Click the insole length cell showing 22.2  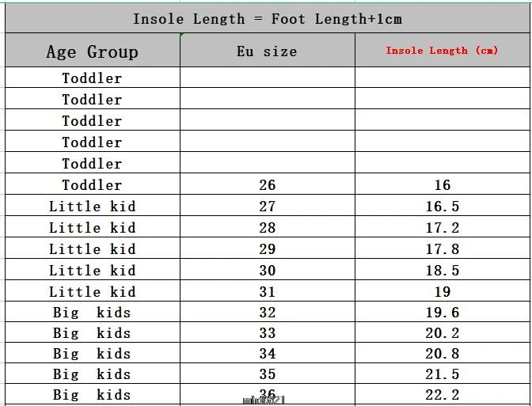442,394
